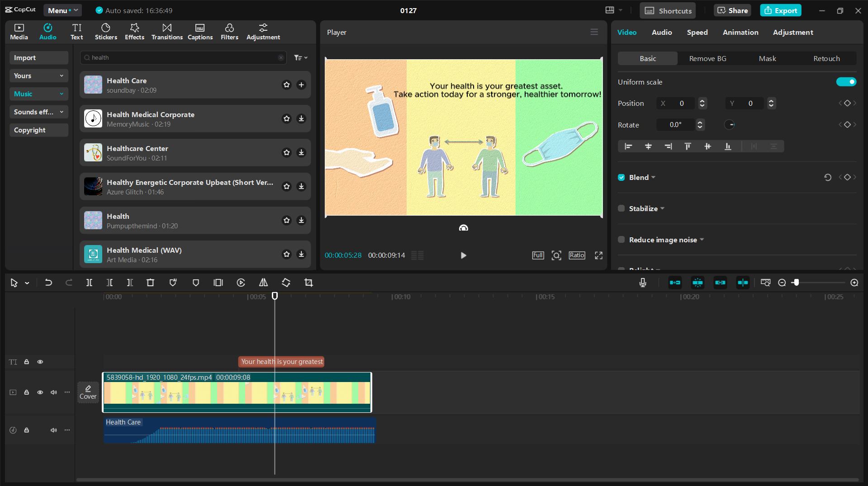Hide the video track with the eye icon
This screenshot has height=486, width=868.
tap(40, 392)
